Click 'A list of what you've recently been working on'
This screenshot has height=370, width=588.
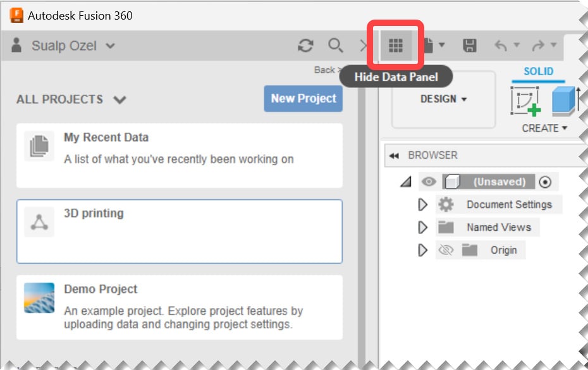coord(178,159)
